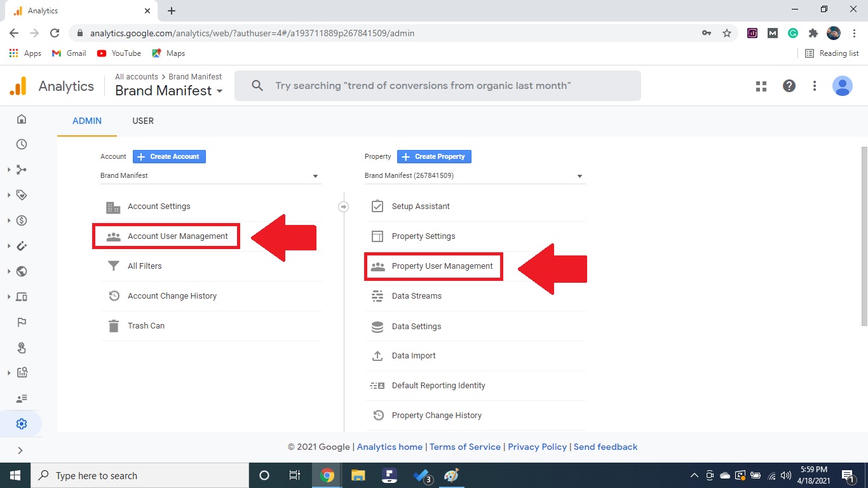This screenshot has width=868, height=488.
Task: Expand the Lifecycle sidebar section arrow
Action: coord(9,170)
